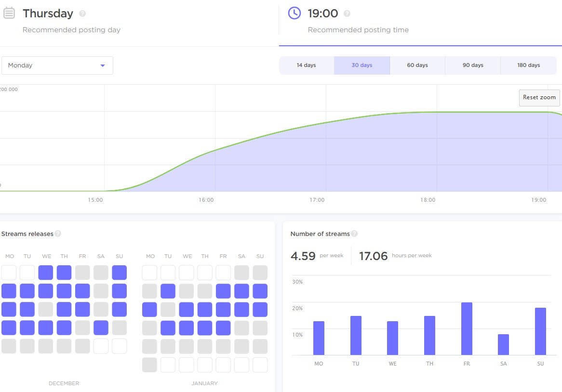
Task: Switch to the 14 days range
Action: 306,65
